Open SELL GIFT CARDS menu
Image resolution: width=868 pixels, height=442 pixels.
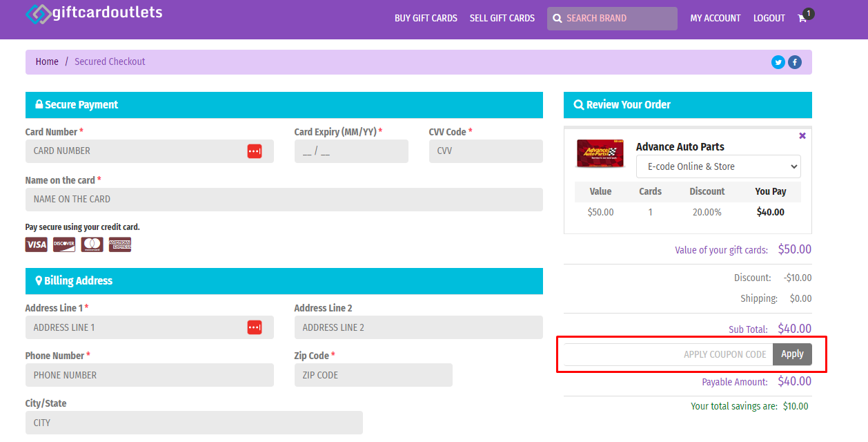[x=502, y=19]
